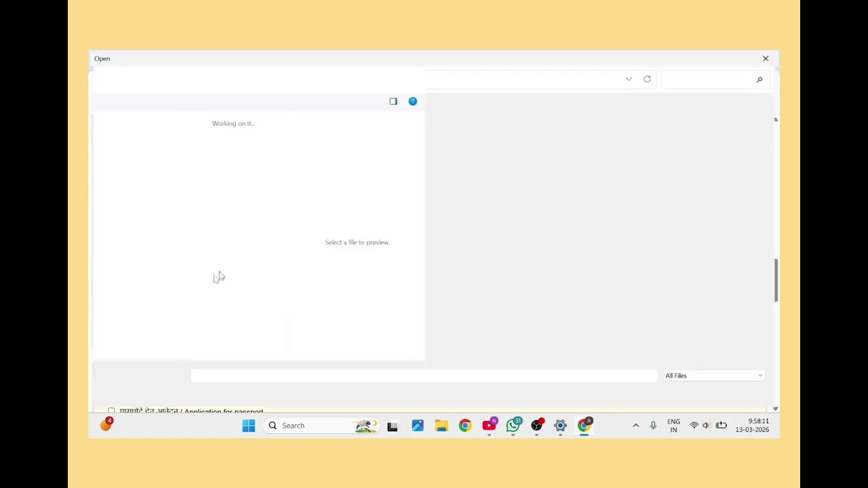The width and height of the screenshot is (868, 488).
Task: Open the first Google Chrome taskbar icon
Action: (x=465, y=426)
